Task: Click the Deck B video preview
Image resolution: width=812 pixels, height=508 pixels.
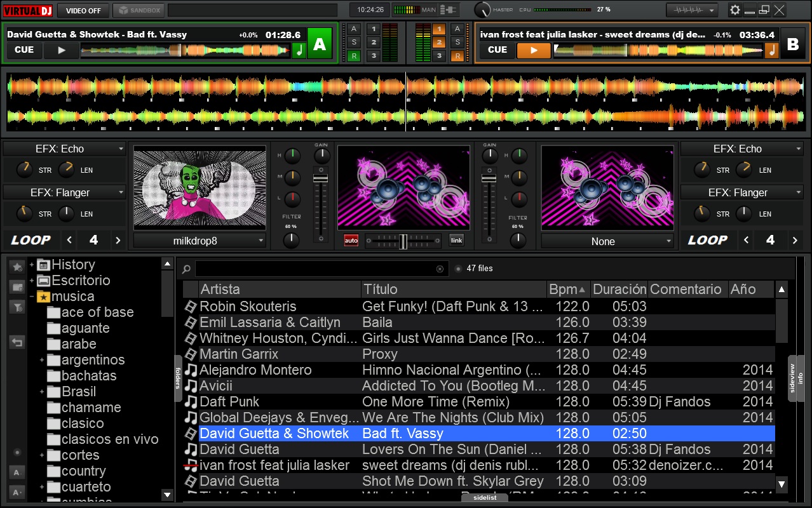Action: [x=607, y=187]
